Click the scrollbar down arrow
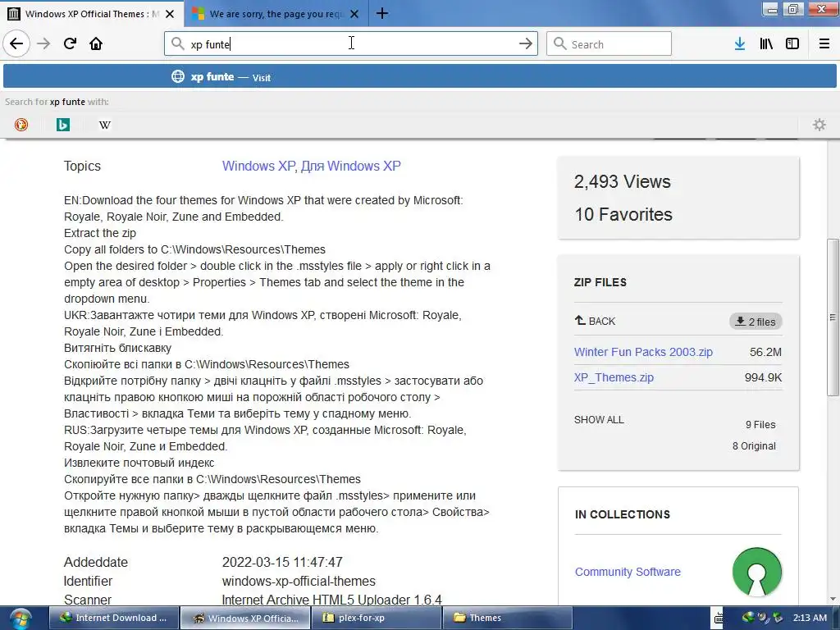 point(833,599)
